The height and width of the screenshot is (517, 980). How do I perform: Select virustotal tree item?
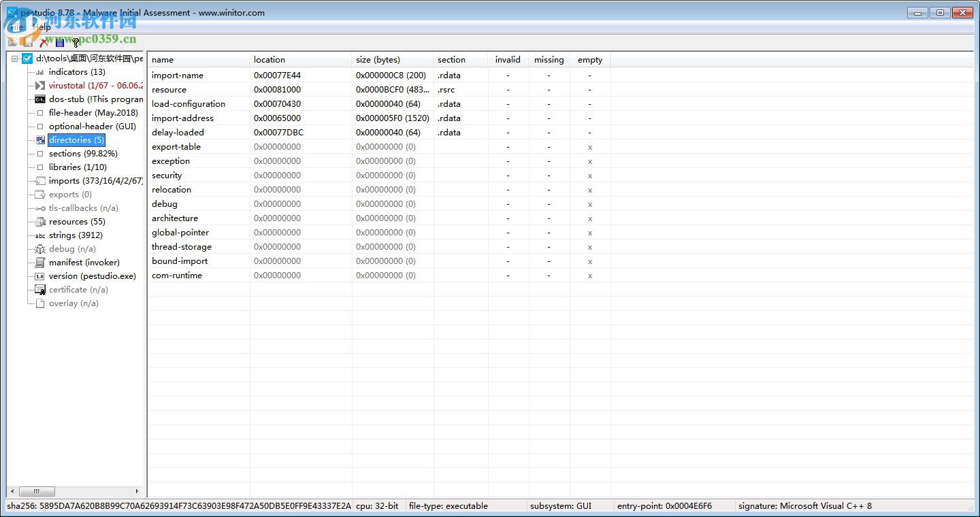pos(95,86)
